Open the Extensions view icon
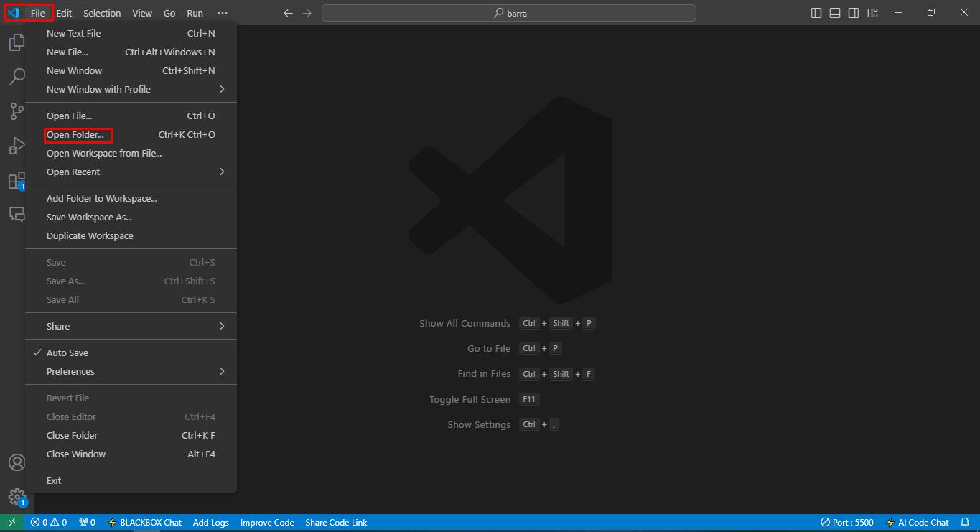Viewport: 980px width, 532px height. (17, 180)
